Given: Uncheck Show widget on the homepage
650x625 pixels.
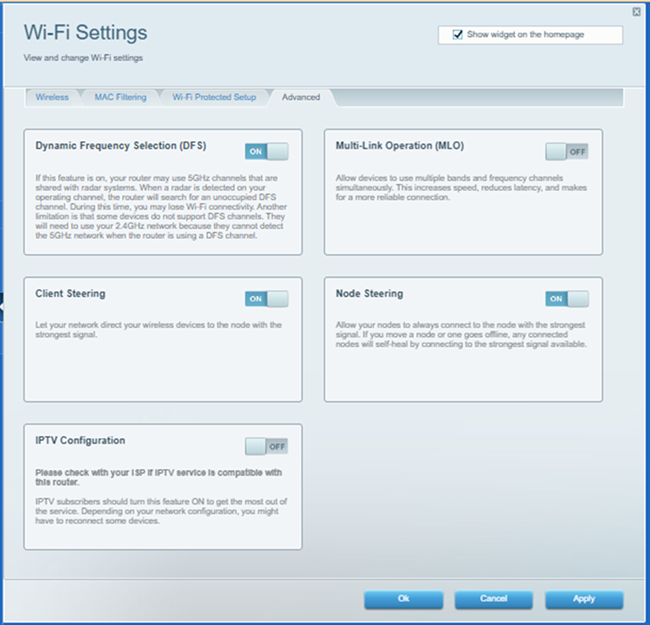Looking at the screenshot, I should [457, 34].
